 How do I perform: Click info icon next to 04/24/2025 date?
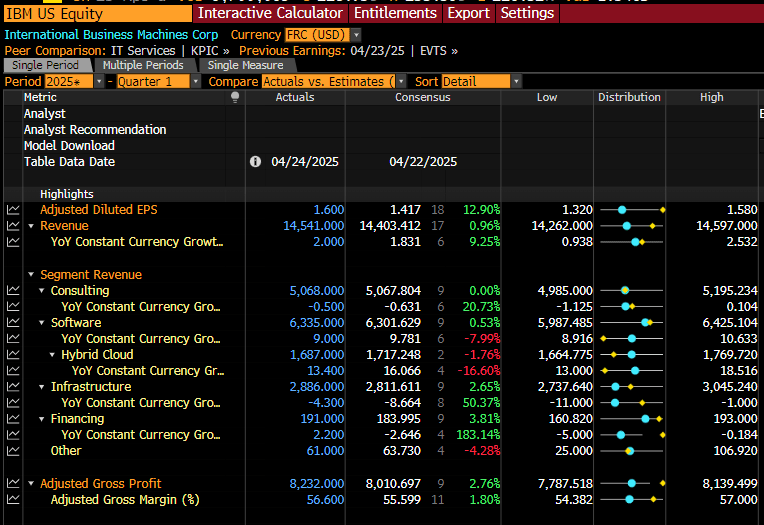(255, 162)
